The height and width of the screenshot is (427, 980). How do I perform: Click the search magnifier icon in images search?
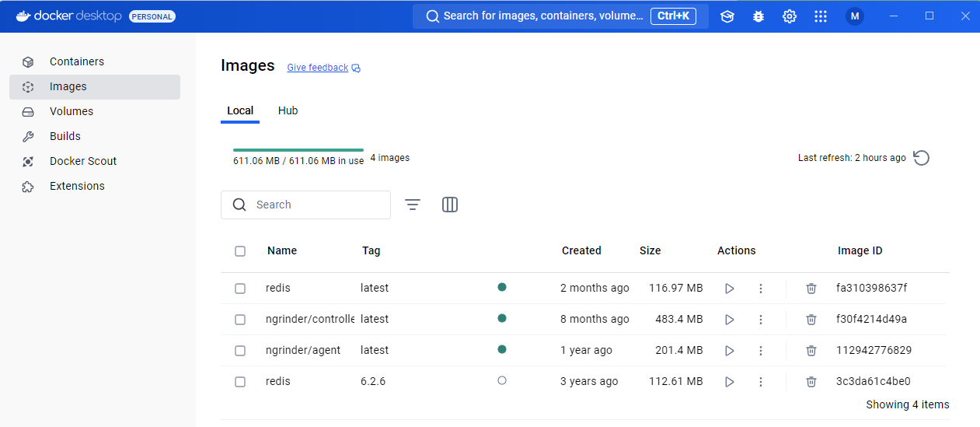tap(239, 205)
